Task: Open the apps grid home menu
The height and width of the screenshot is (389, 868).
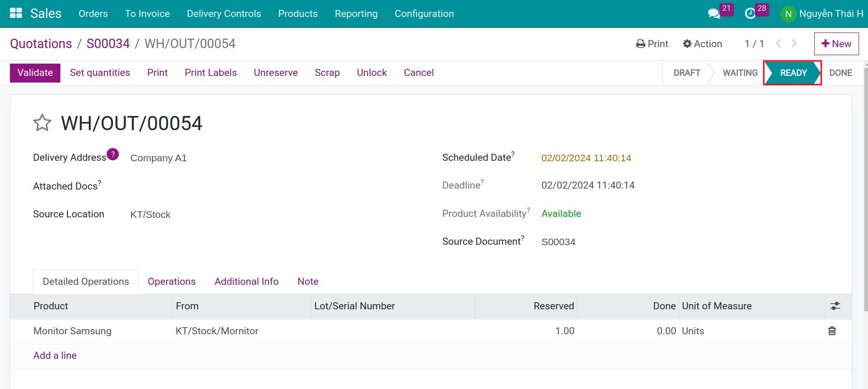Action: (x=16, y=13)
